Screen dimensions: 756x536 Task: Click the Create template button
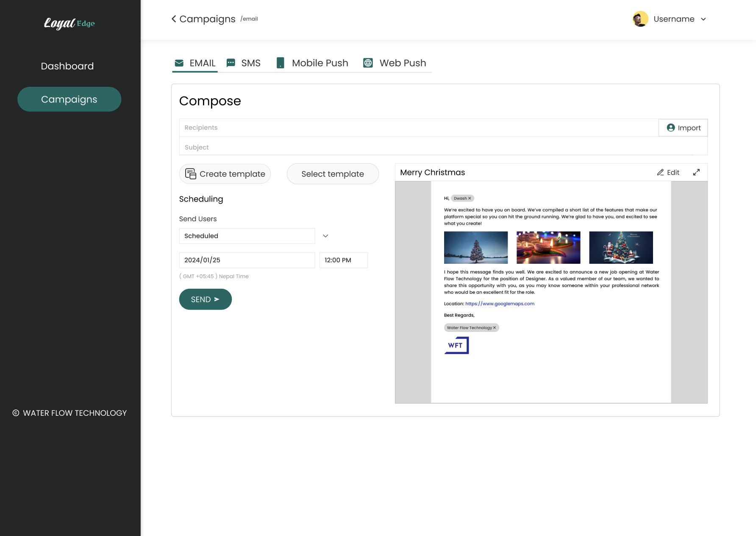pos(225,174)
